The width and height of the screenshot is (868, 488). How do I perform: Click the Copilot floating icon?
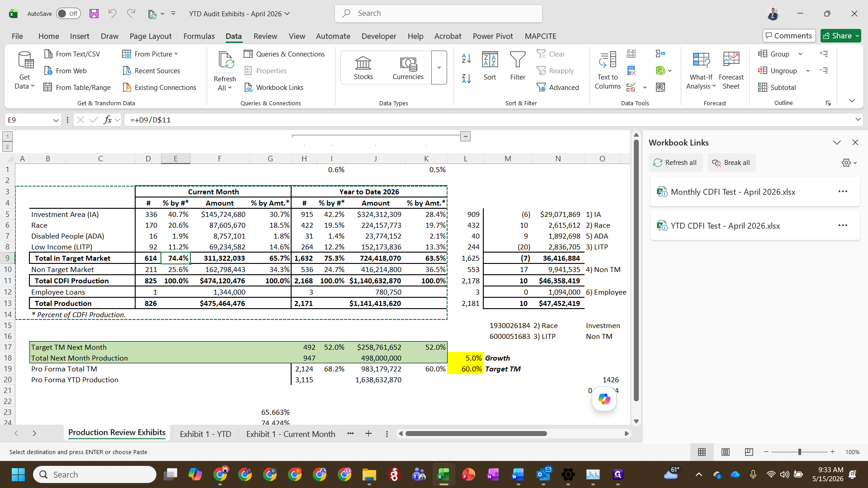[x=604, y=399]
